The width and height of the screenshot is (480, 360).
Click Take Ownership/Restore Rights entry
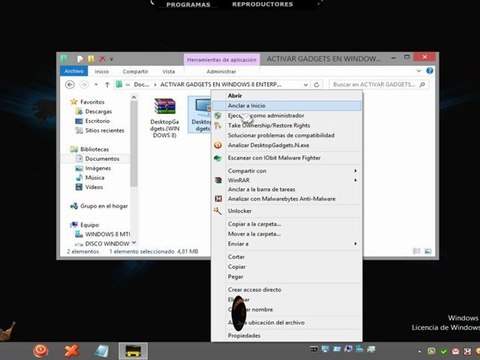click(x=287, y=125)
